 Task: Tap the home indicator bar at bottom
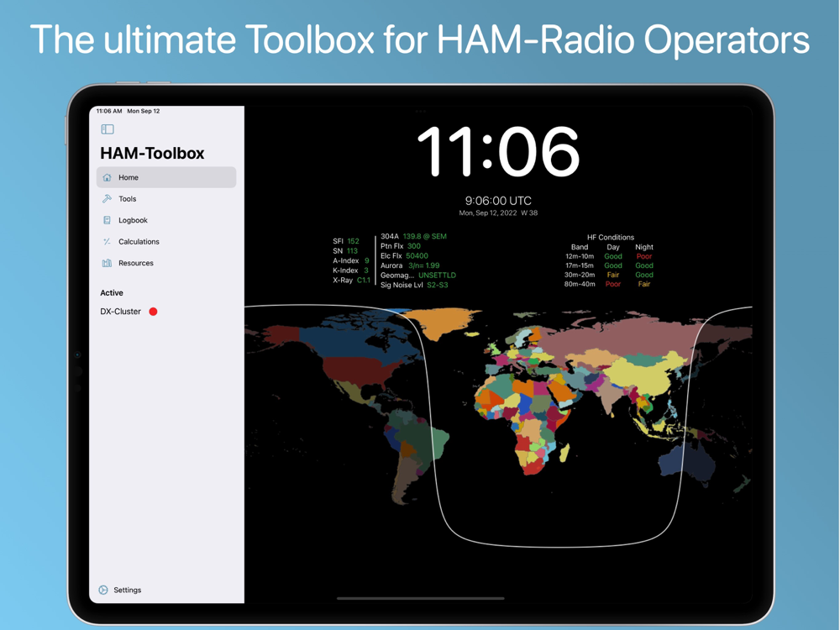pyautogui.click(x=420, y=599)
